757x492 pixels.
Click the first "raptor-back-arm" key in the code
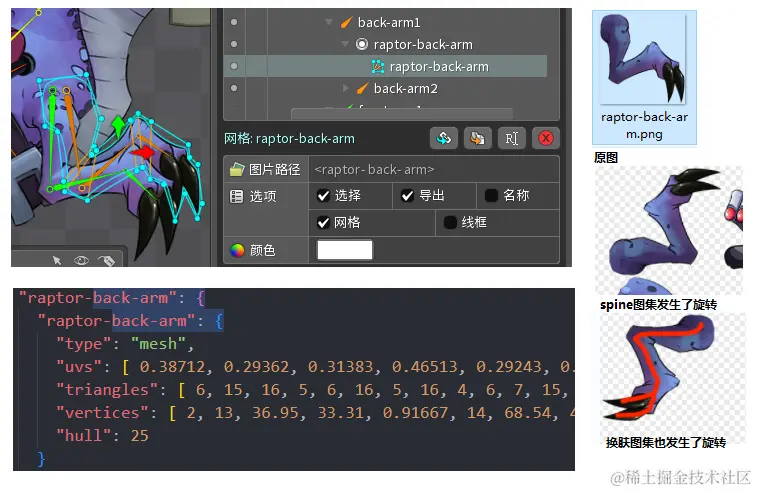click(x=96, y=298)
